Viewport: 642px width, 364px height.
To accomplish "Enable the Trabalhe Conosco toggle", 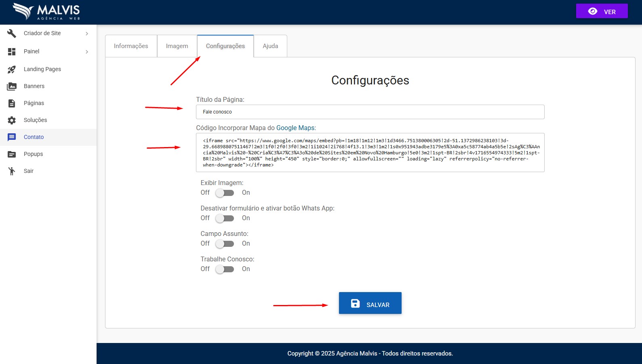I will 225,269.
